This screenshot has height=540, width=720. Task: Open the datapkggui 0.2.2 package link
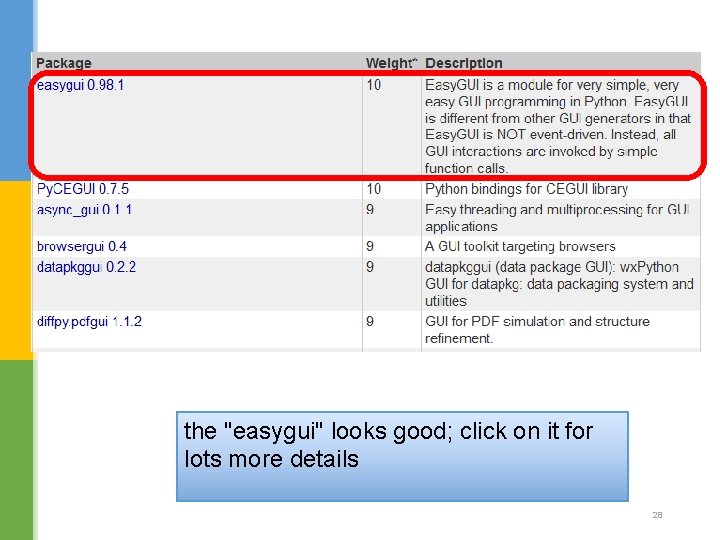[86, 267]
